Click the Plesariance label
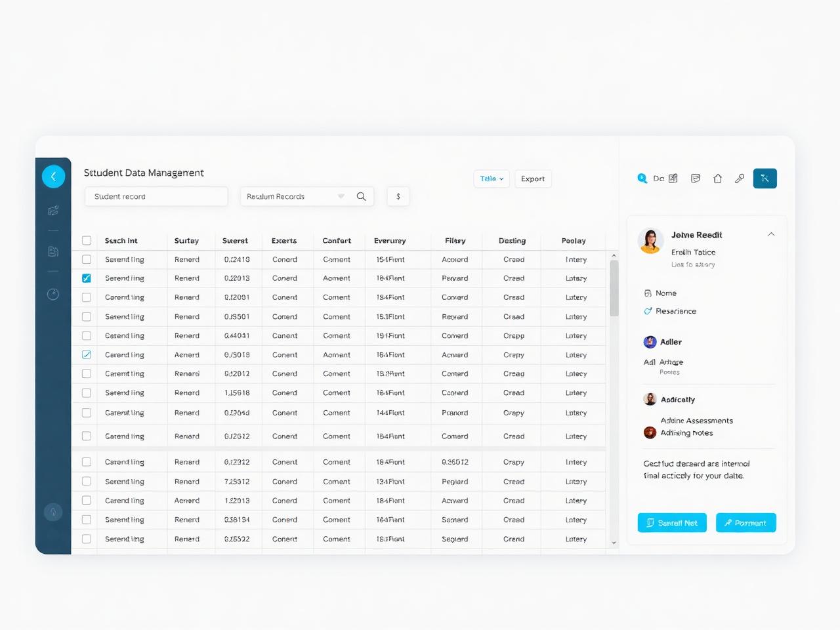This screenshot has width=840, height=630. coord(676,311)
